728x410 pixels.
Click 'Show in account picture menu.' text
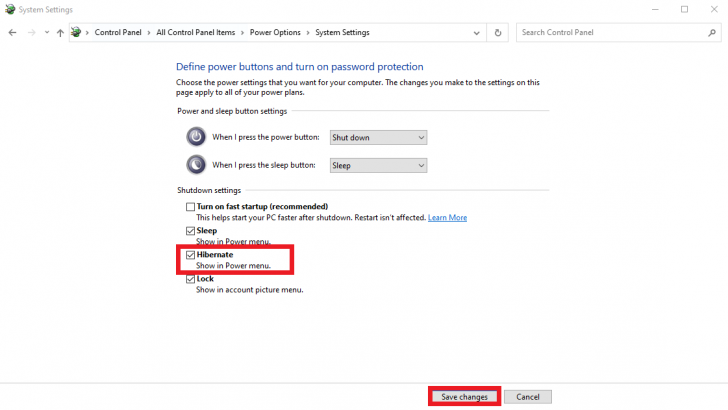point(250,290)
